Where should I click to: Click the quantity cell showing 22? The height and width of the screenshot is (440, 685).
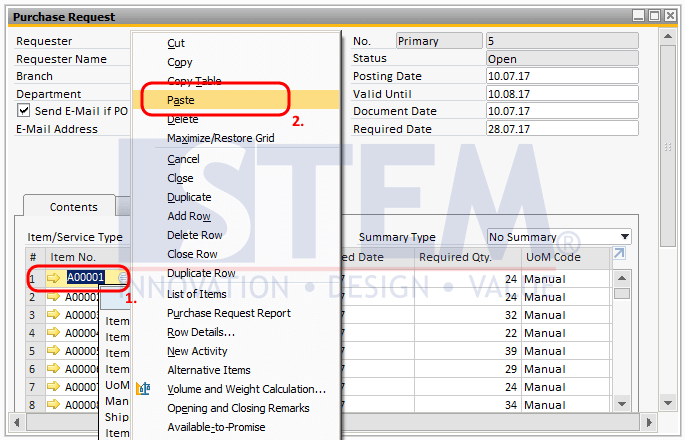click(467, 333)
